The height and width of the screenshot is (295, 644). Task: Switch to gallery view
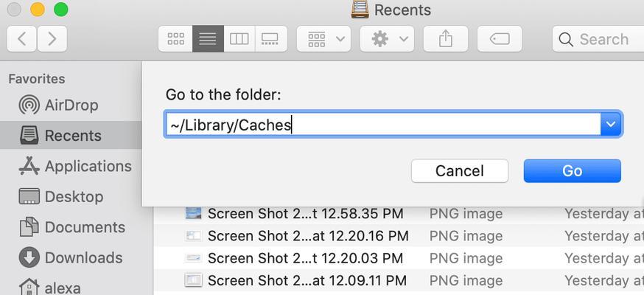click(x=271, y=39)
